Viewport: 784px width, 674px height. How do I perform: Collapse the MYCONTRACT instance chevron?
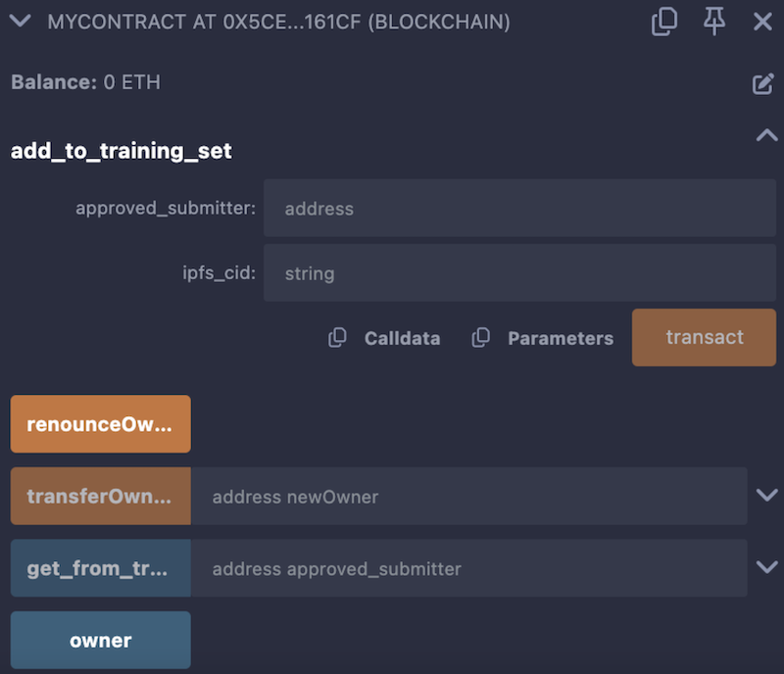tap(22, 22)
